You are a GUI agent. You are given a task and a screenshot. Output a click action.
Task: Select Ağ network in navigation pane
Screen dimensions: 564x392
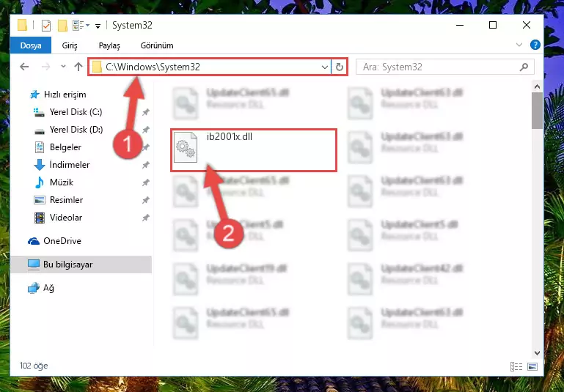coord(41,288)
